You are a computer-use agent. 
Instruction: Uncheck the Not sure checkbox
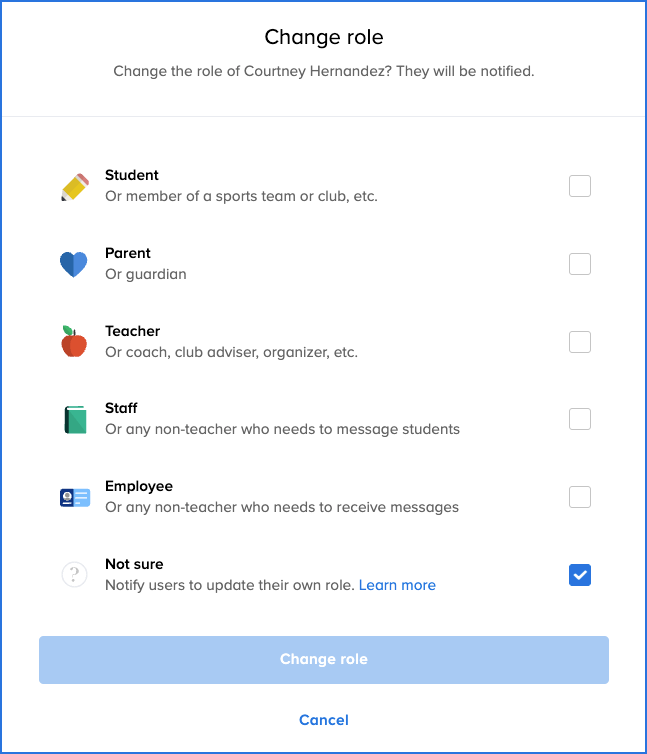tap(580, 575)
